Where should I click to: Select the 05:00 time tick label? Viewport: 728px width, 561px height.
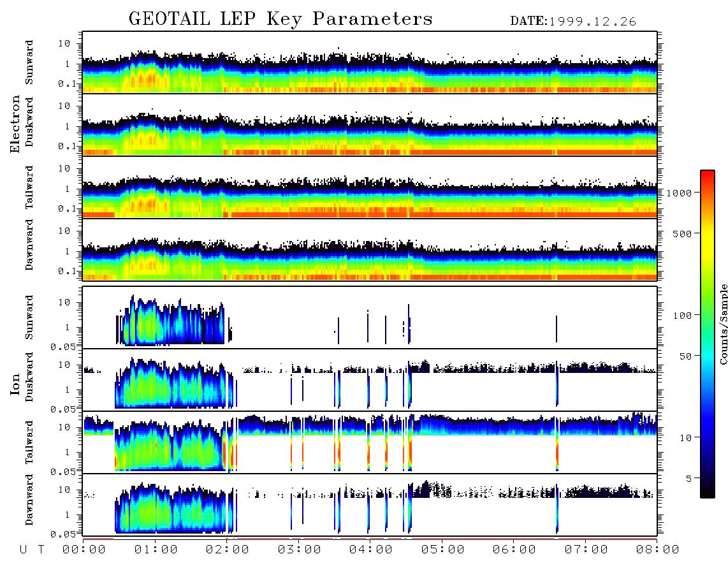[443, 550]
